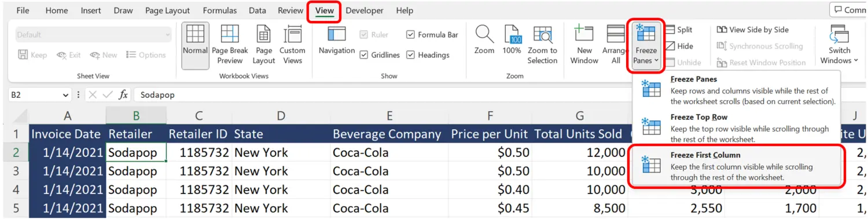Open Comments pane button

848,10
